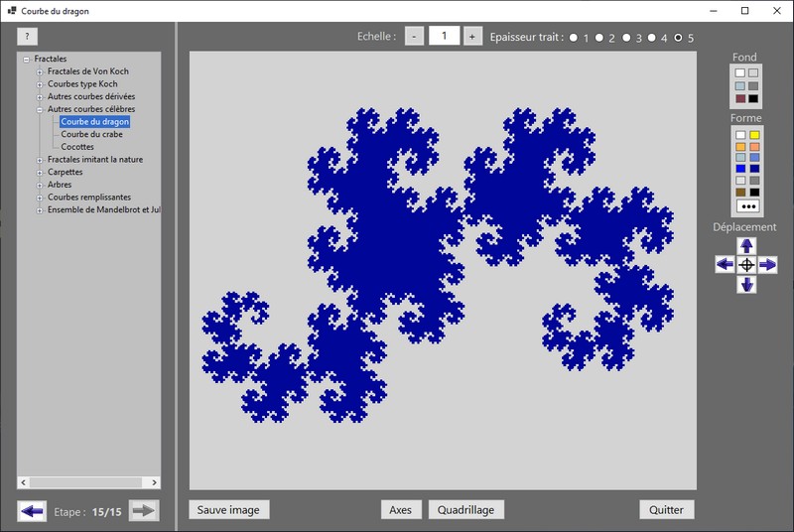Select line thickness 1 radio button
This screenshot has width=794, height=532.
point(574,38)
